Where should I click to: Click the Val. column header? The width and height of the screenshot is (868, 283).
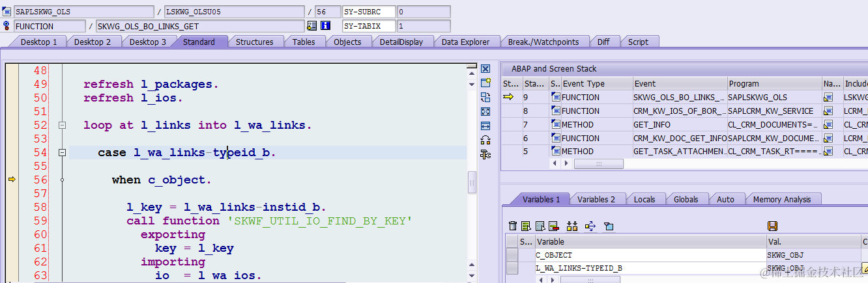[813, 241]
